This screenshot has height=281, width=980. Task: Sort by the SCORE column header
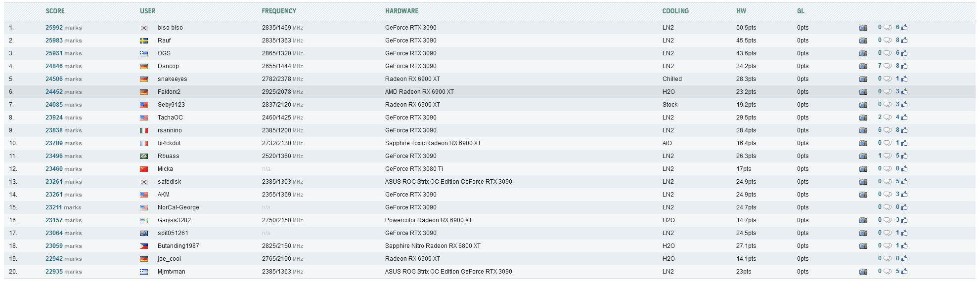tap(55, 11)
